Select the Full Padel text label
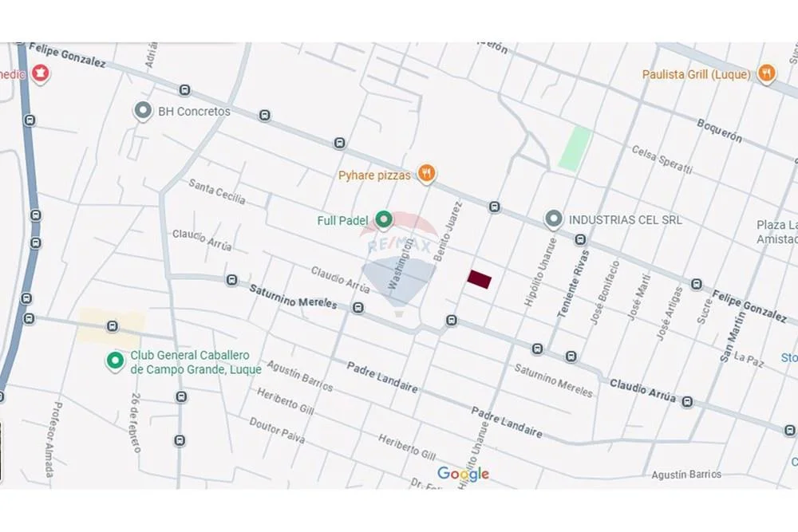 point(342,221)
